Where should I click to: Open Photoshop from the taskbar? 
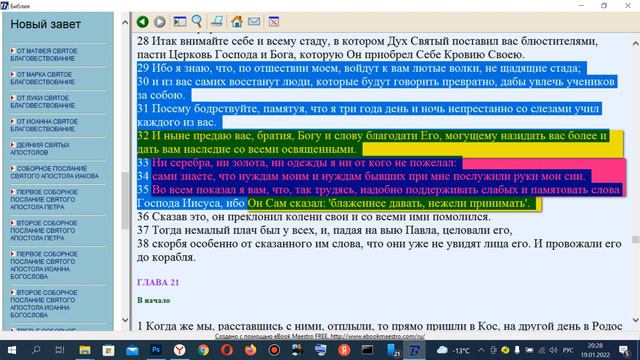[x=156, y=350]
